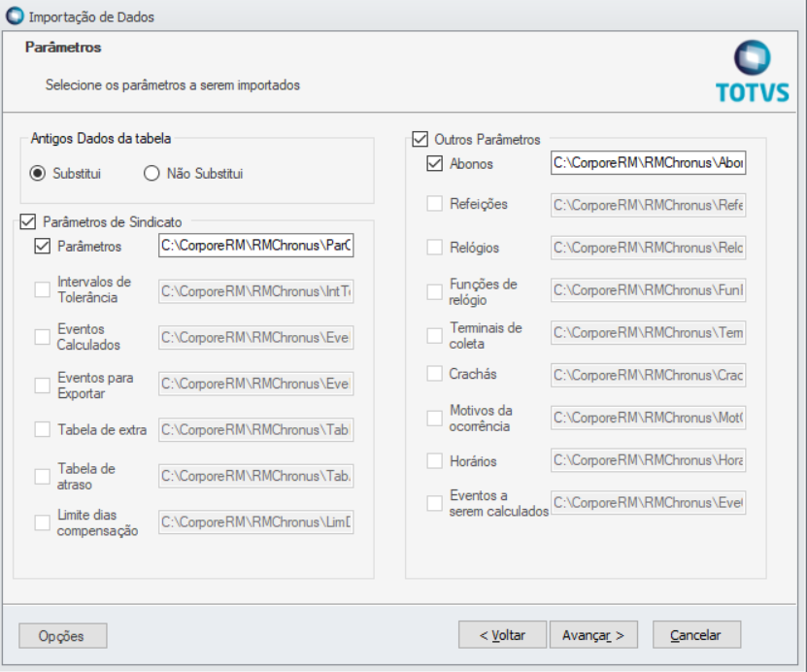Toggle the Funções de relógio checkbox
This screenshot has width=807, height=672.
coord(434,291)
